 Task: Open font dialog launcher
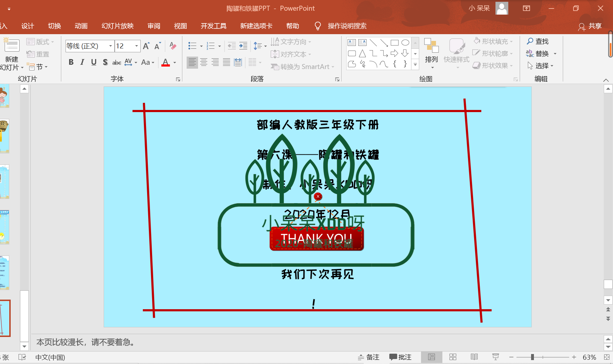coord(178,79)
